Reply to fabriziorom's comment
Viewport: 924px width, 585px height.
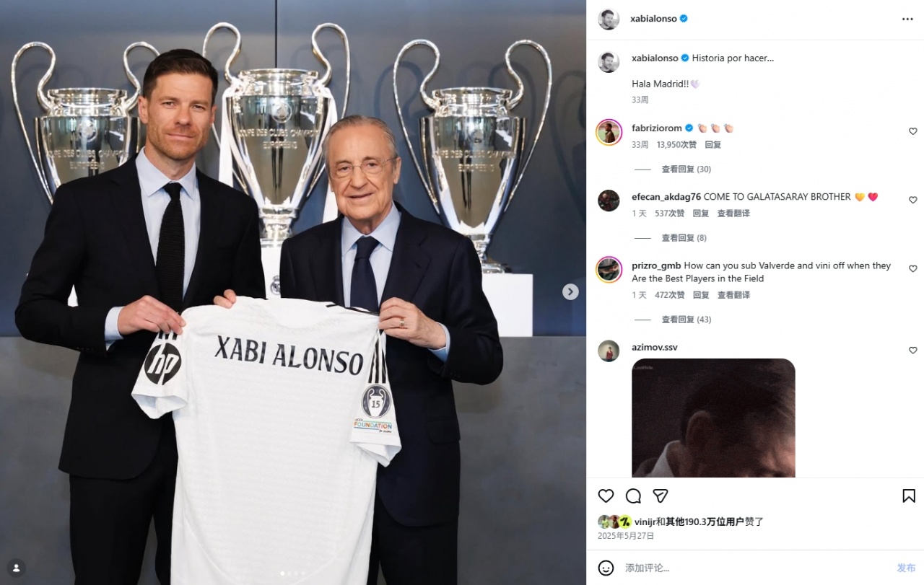[x=712, y=145]
